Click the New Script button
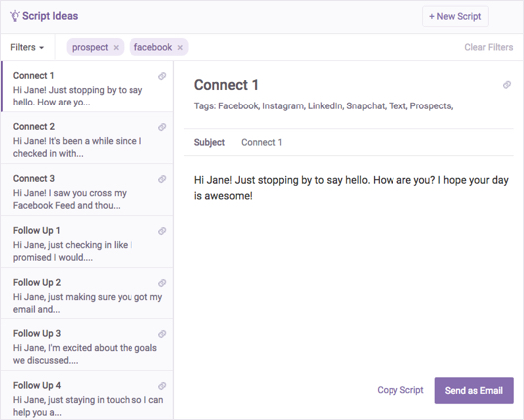 [x=455, y=16]
